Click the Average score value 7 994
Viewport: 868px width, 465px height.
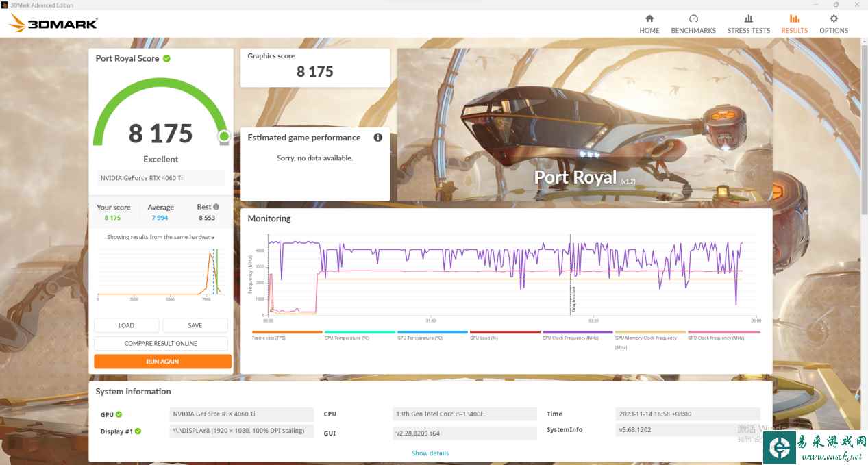pyautogui.click(x=160, y=218)
